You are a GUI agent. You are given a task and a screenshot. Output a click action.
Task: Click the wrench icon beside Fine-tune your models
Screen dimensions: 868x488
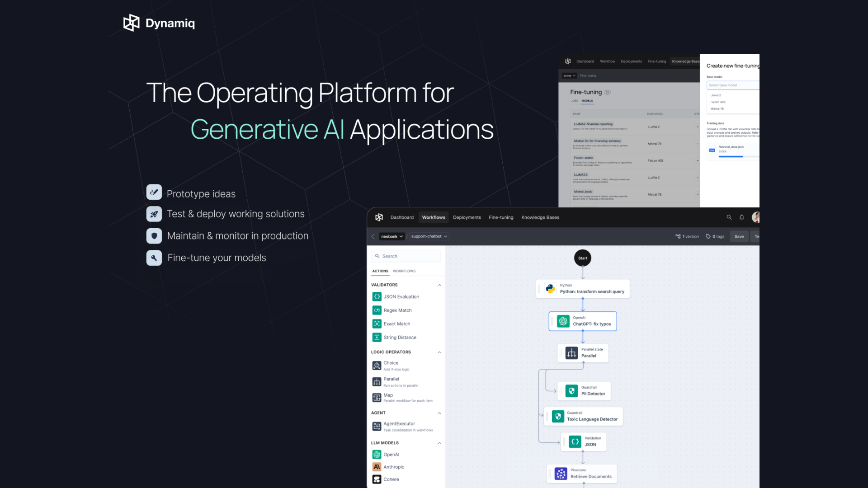154,258
